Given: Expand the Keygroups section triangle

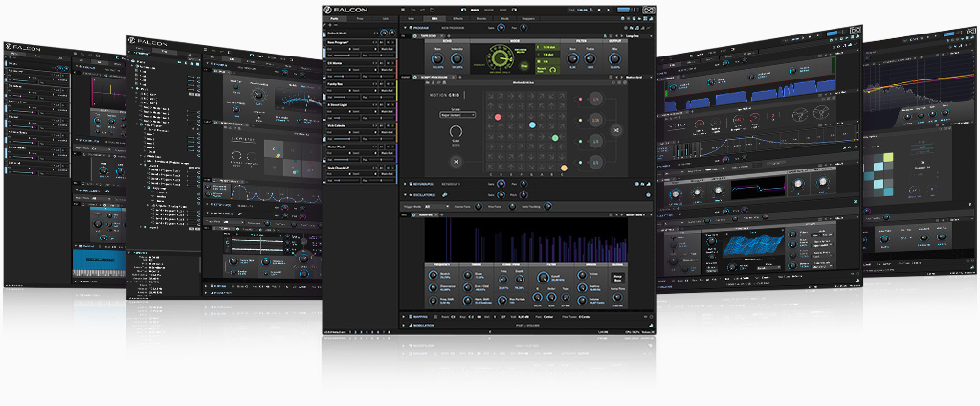Looking at the screenshot, I should 405,184.
